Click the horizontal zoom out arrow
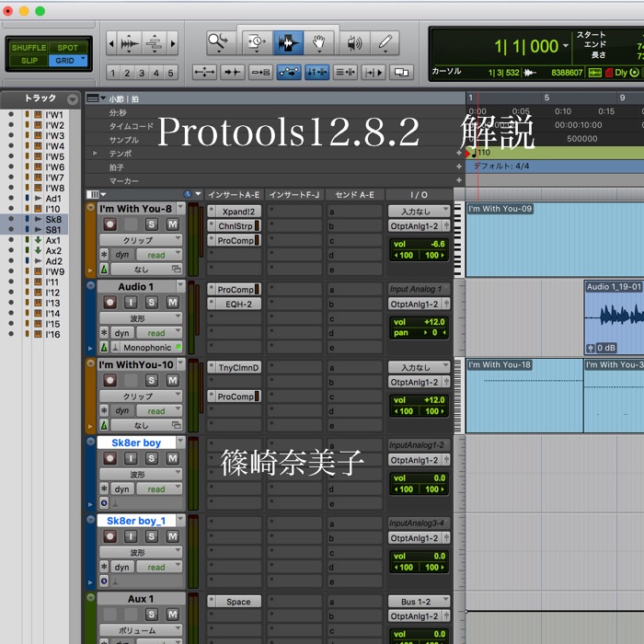This screenshot has height=644, width=644. [111, 42]
